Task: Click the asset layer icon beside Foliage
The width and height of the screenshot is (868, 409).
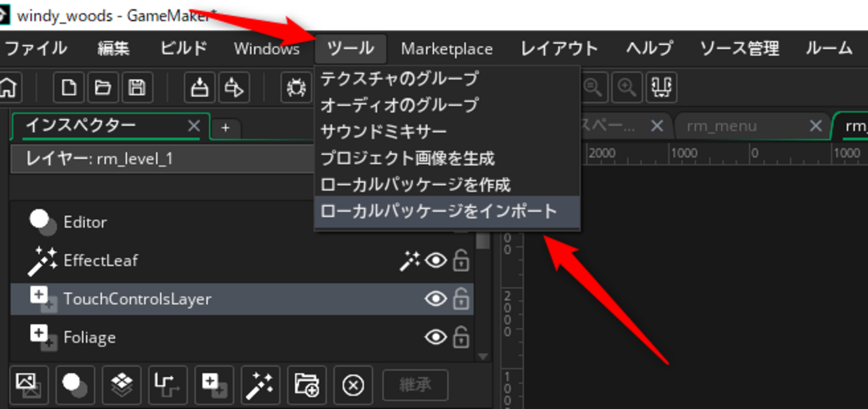Action: [42, 337]
